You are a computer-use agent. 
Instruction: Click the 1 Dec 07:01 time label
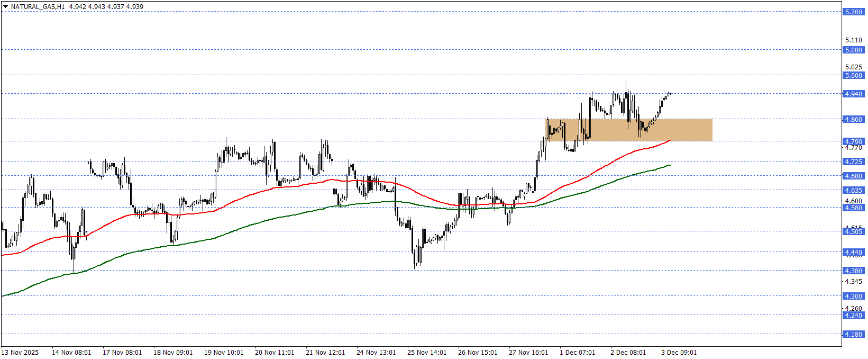[577, 353]
